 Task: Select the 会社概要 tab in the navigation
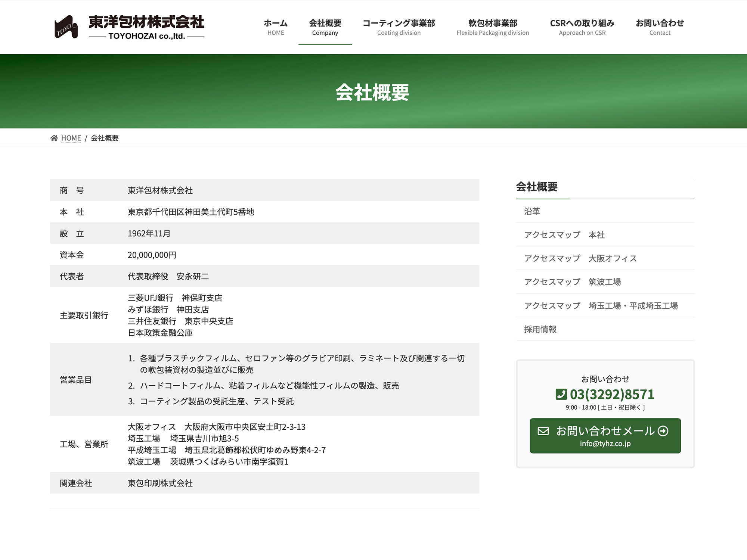[x=325, y=27]
